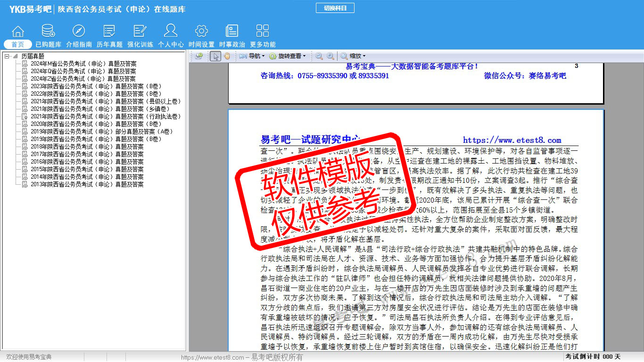This screenshot has height=362, width=644.
Task: Select 2021年陕西省 乡镇卷 item
Action: tap(100, 109)
